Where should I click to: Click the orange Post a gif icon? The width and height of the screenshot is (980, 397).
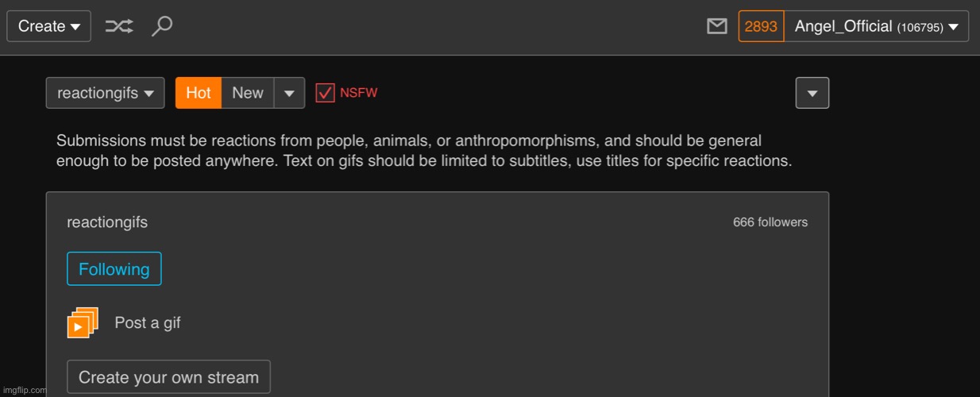(x=83, y=322)
